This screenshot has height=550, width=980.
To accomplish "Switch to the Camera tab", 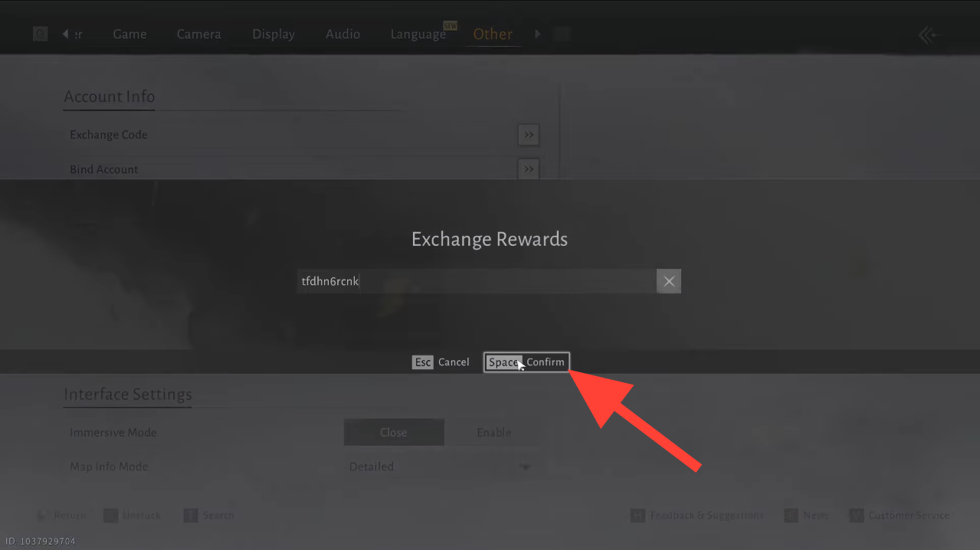I will pyautogui.click(x=198, y=34).
